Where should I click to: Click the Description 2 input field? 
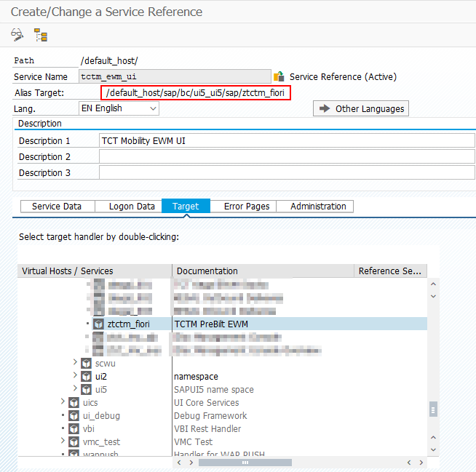287,157
